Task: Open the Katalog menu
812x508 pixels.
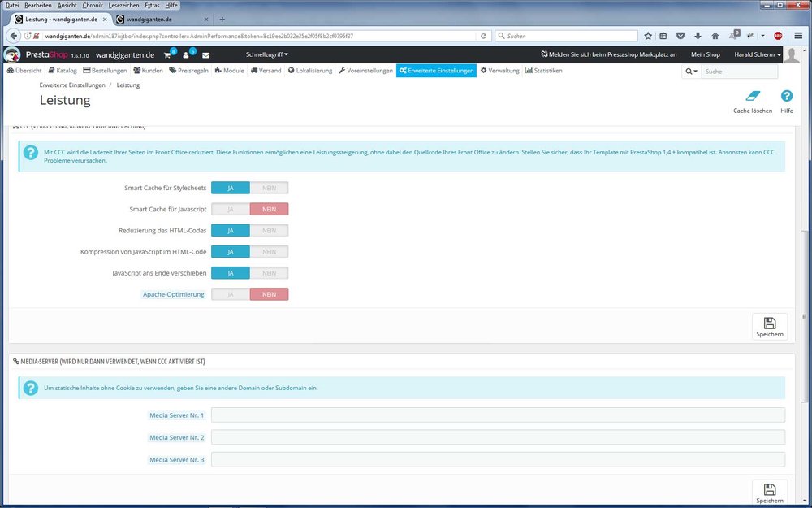Action: 63,71
